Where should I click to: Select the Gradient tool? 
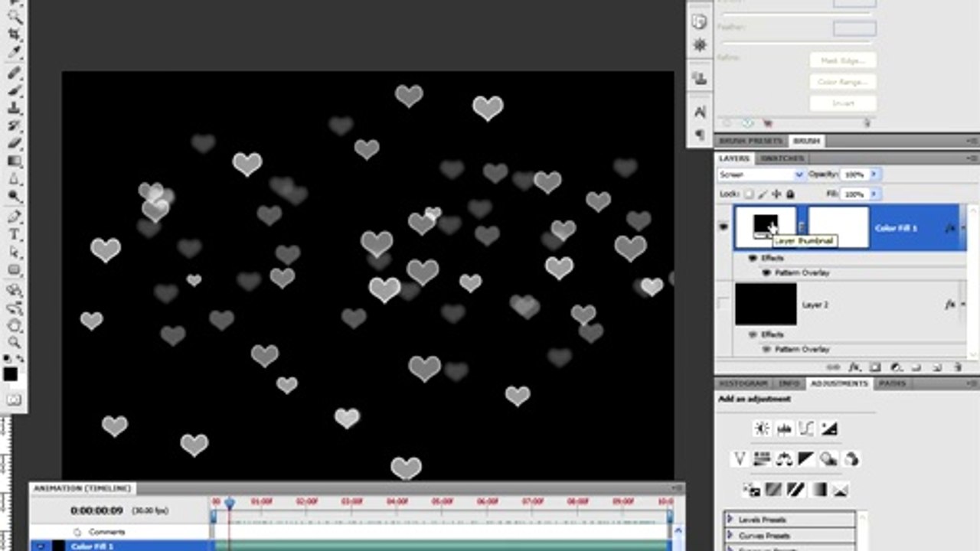tap(15, 161)
